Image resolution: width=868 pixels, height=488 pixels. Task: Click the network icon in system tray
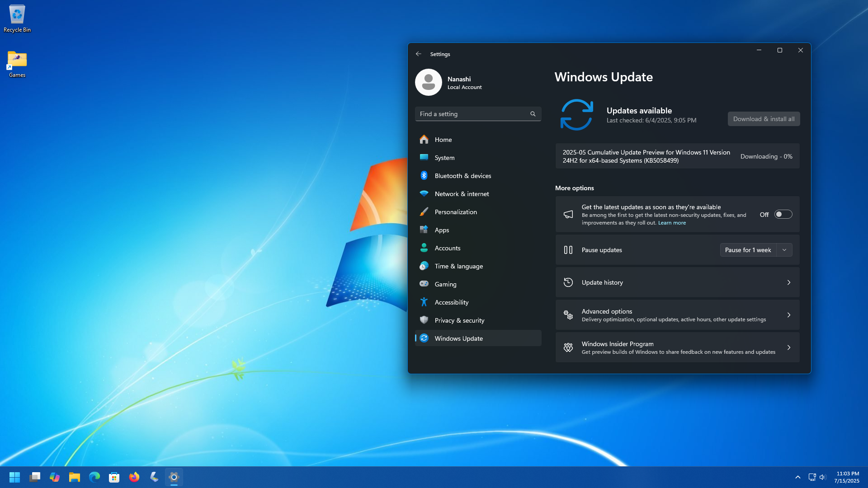coord(812,477)
